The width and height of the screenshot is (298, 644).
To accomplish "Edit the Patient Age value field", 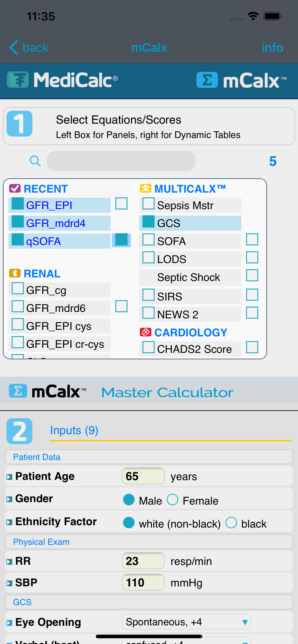I will [143, 476].
